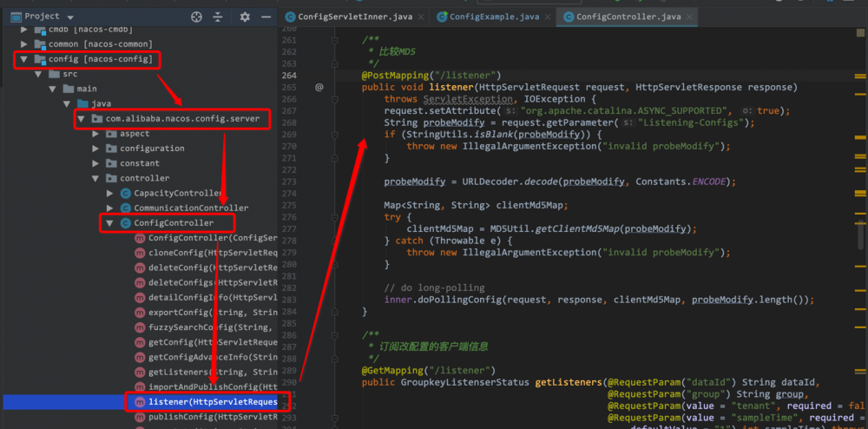Toggle the fold marker at line 286
This screenshot has width=868, height=429.
click(x=335, y=335)
